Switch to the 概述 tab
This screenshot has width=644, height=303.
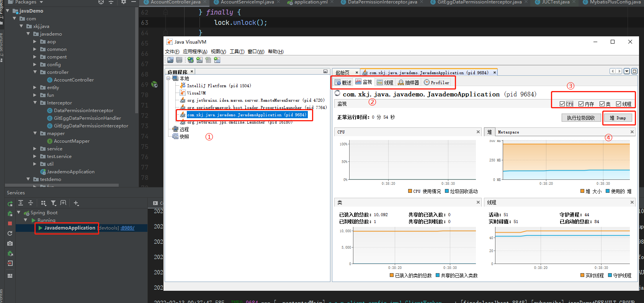click(x=343, y=83)
